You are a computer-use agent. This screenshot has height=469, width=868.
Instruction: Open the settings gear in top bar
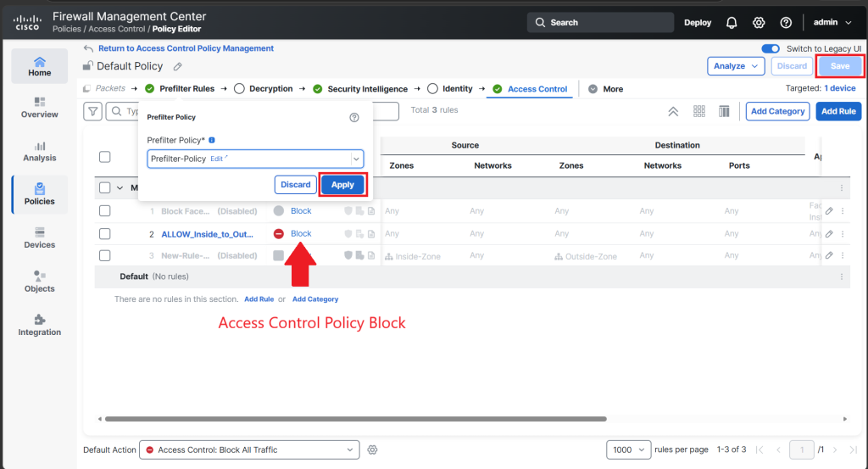[x=759, y=23]
